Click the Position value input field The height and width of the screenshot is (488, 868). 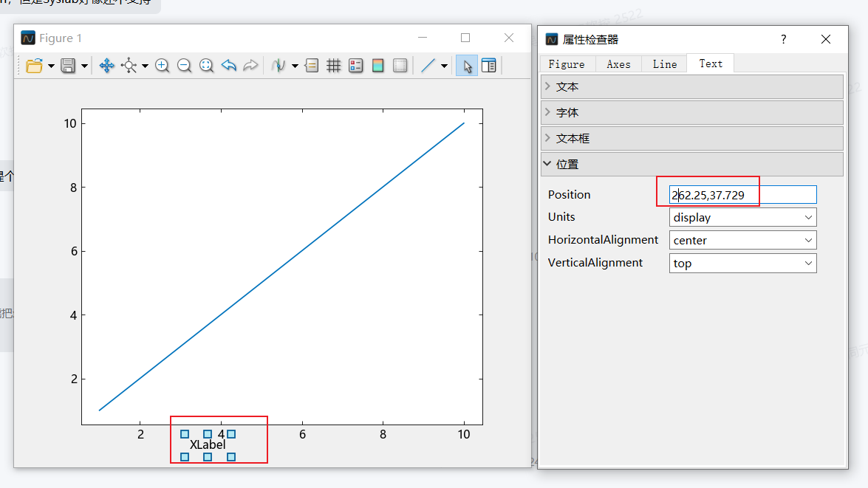(743, 195)
